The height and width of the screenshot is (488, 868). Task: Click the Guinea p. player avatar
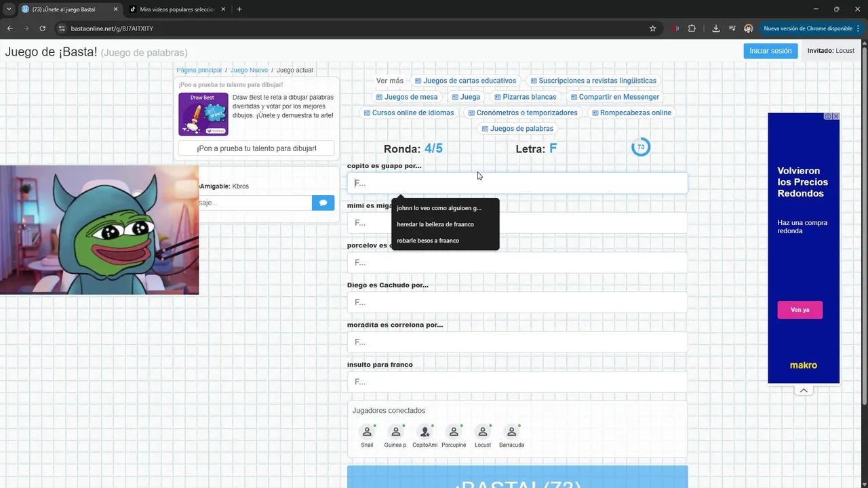[x=395, y=432]
